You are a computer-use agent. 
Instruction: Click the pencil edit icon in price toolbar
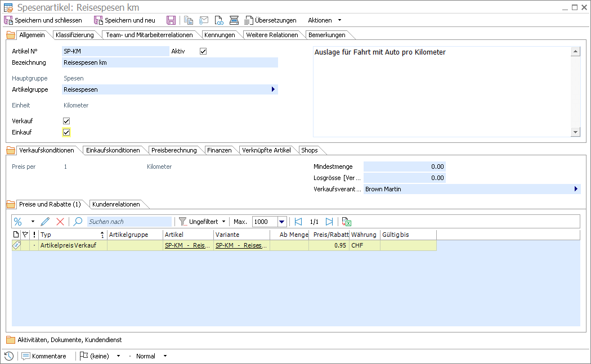tap(46, 222)
